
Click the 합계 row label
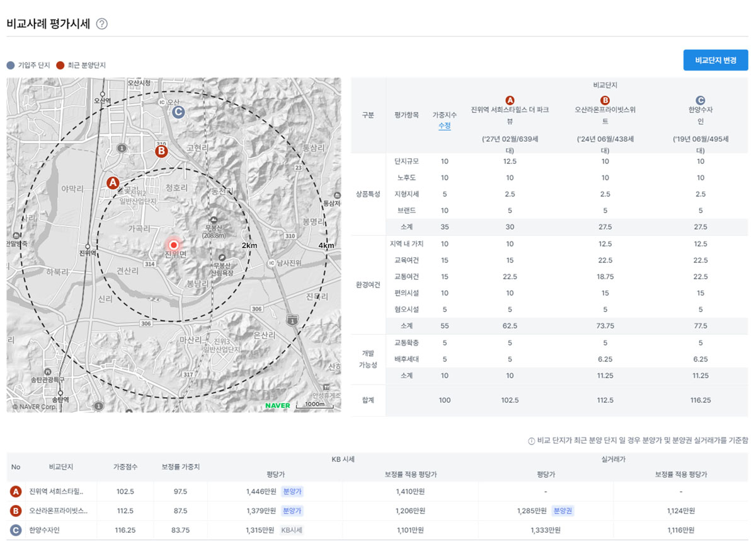369,400
